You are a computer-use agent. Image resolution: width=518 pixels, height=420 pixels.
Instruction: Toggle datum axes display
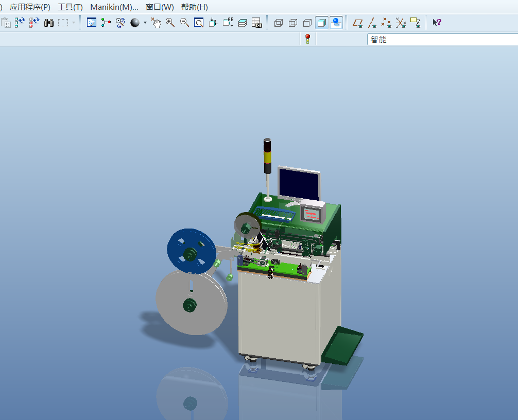click(x=372, y=23)
